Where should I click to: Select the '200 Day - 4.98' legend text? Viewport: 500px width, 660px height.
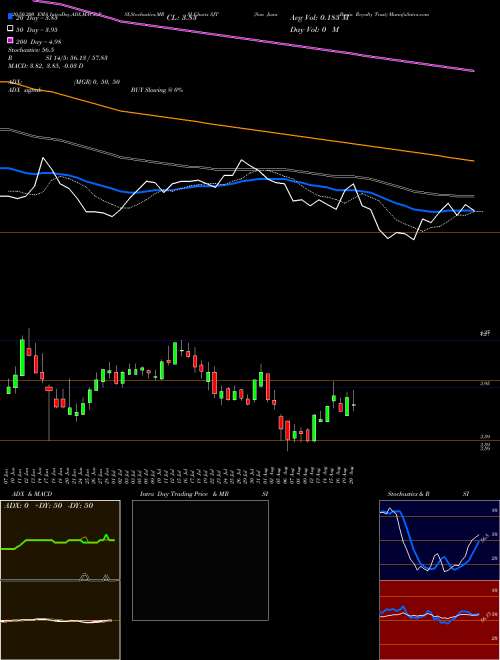coord(38,41)
